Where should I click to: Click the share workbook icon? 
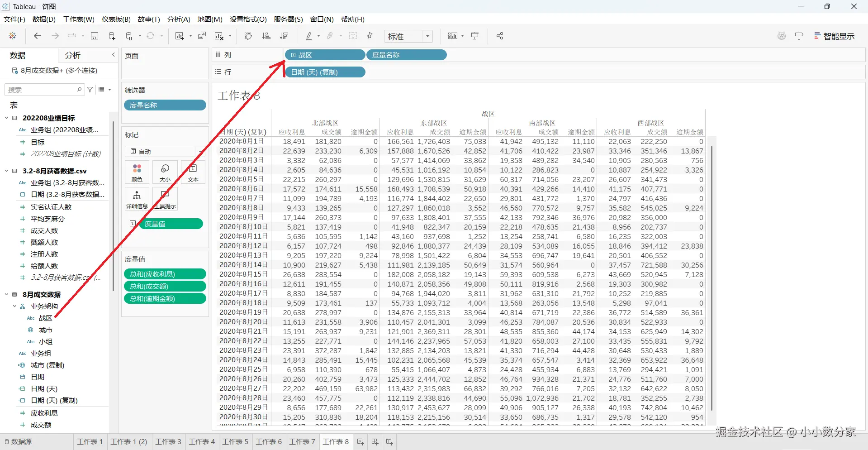pos(500,36)
